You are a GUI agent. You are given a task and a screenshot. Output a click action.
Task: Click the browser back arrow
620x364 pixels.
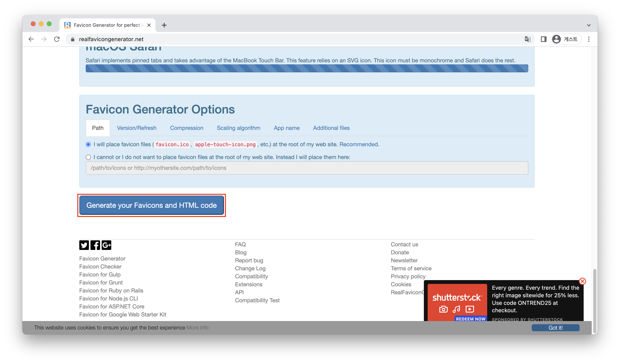tap(31, 39)
